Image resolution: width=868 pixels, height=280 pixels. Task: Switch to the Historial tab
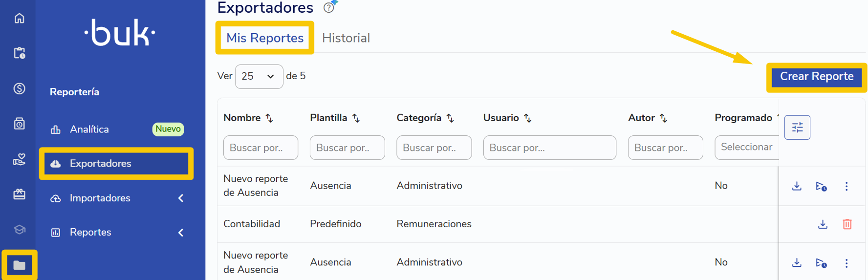(346, 38)
